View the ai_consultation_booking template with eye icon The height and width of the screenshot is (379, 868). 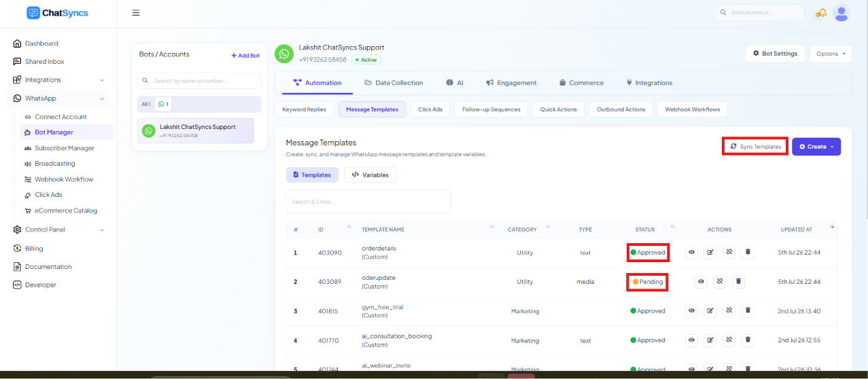(691, 340)
